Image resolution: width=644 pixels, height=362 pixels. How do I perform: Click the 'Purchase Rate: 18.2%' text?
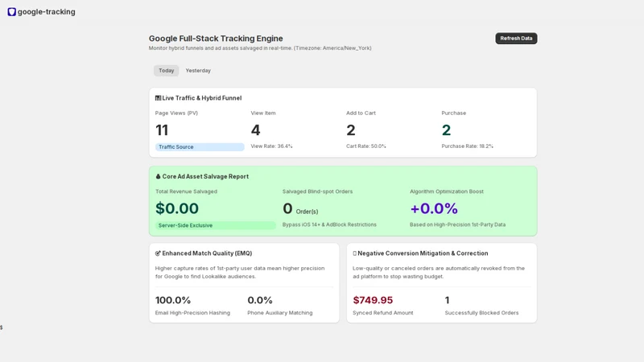(x=468, y=146)
